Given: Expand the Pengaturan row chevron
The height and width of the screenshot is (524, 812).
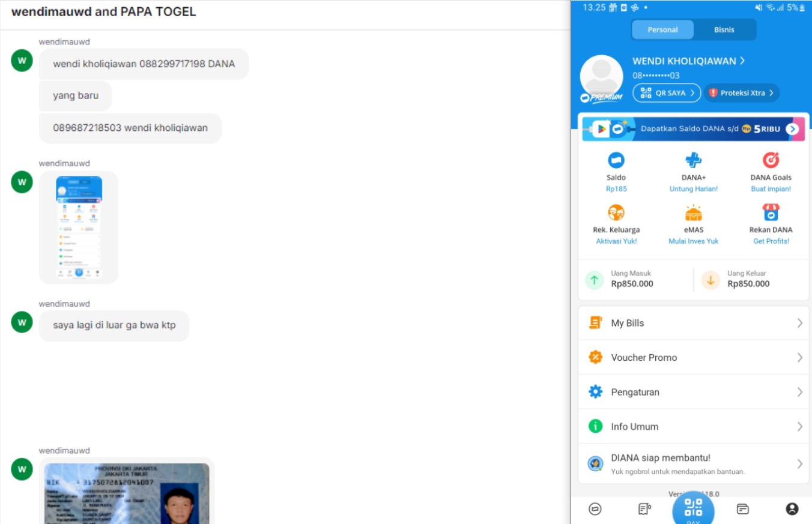Looking at the screenshot, I should 800,392.
